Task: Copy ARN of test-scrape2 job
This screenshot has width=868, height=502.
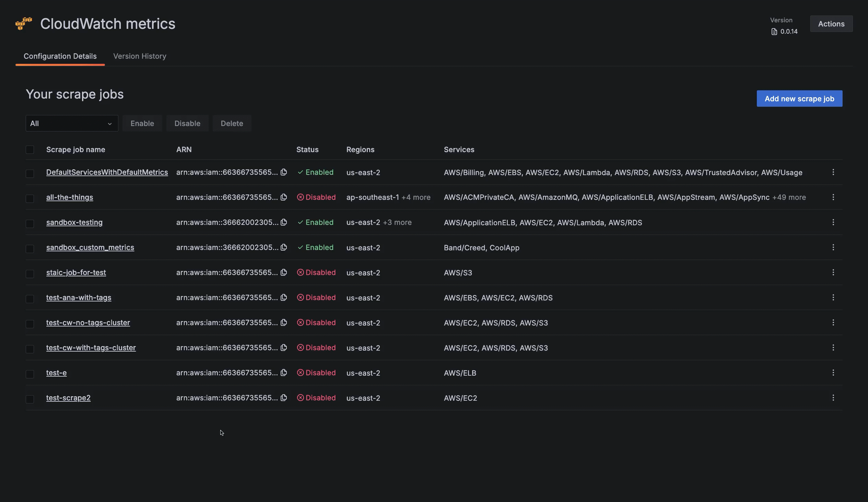Action: coord(283,398)
